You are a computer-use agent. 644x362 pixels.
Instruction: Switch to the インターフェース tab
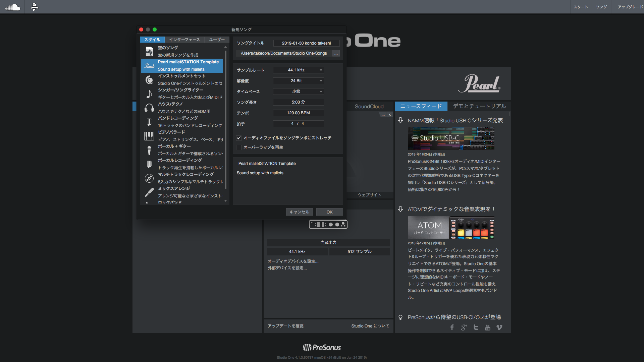pos(184,40)
